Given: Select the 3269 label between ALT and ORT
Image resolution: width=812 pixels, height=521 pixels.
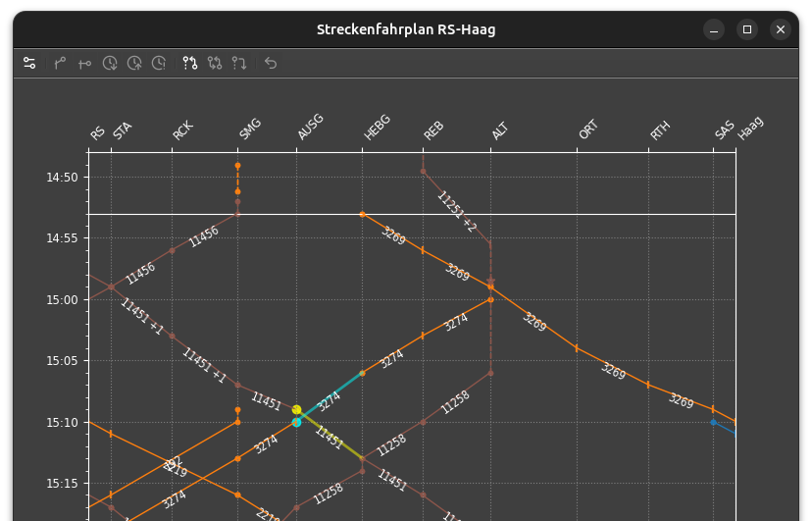Looking at the screenshot, I should pos(534,321).
